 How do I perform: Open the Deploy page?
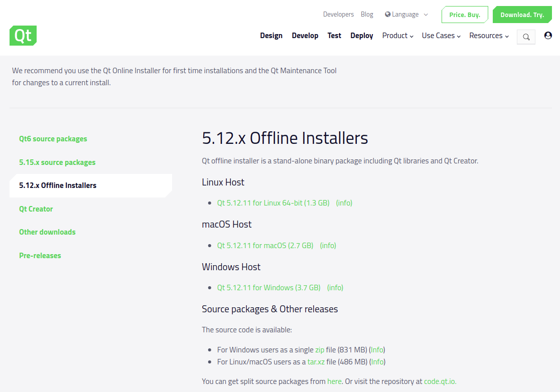pos(361,36)
